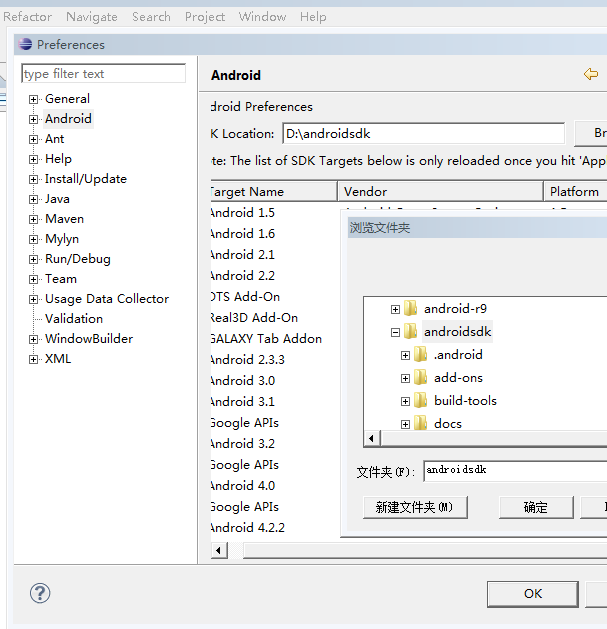Click the .android folder icon
This screenshot has width=607, height=629.
(420, 355)
